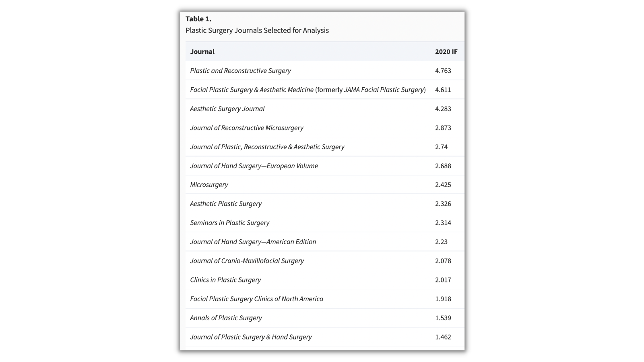The height and width of the screenshot is (362, 644).
Task: Select 'Journal of Plastic Surgery & Hand Surgery'
Action: pyautogui.click(x=251, y=337)
